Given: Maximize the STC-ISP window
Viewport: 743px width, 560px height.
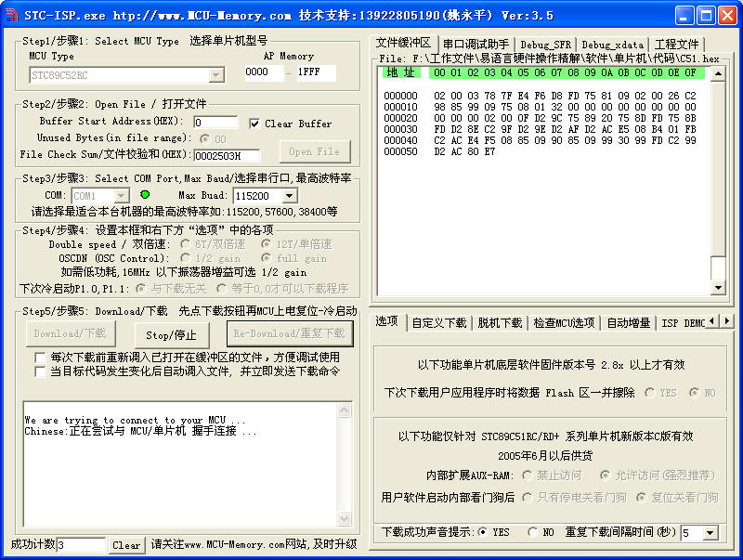Looking at the screenshot, I should (x=705, y=15).
